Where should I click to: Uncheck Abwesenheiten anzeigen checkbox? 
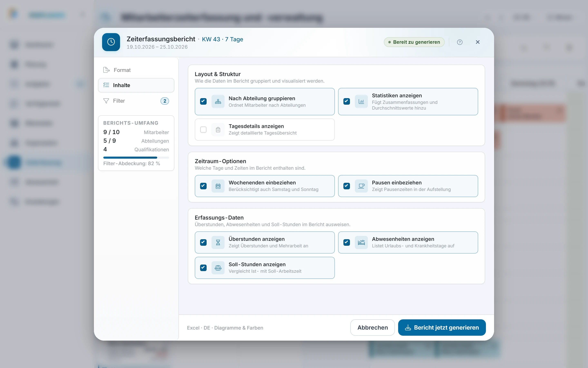click(x=346, y=242)
